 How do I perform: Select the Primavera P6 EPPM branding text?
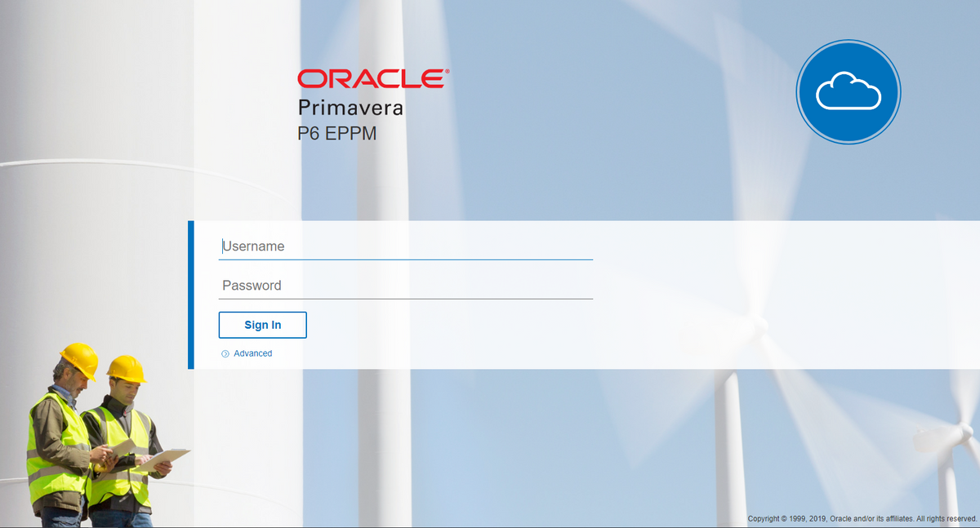click(350, 119)
